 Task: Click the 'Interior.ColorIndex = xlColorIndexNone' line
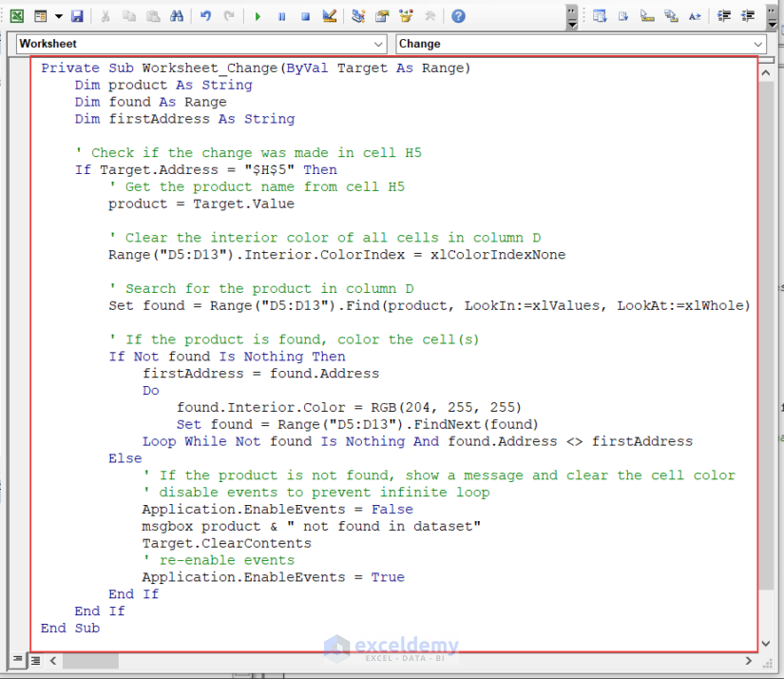[x=337, y=255]
